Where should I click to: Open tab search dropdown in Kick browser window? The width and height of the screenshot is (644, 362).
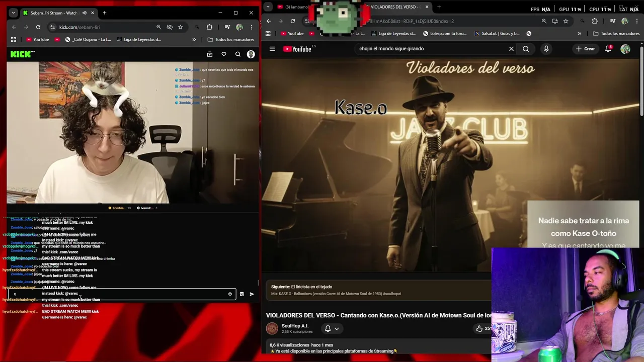[x=14, y=13]
